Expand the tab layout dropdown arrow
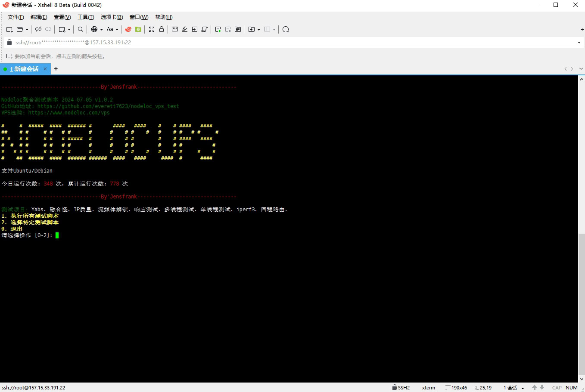This screenshot has height=392, width=585. click(x=274, y=30)
